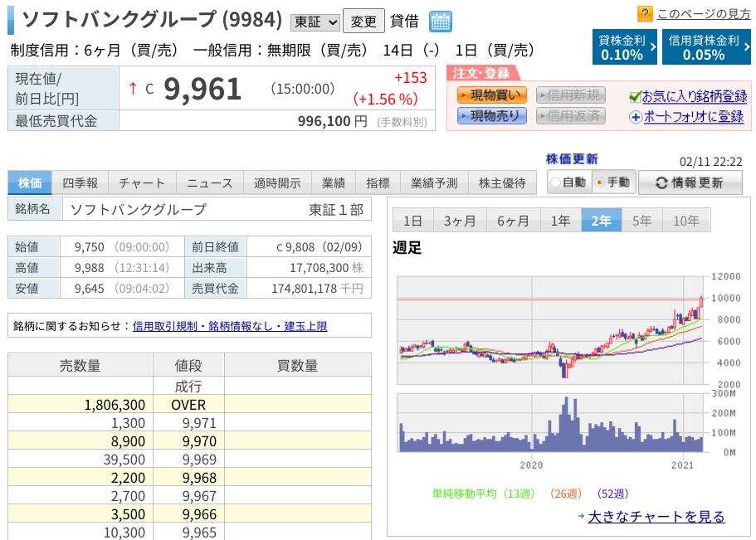This screenshot has height=540, width=756.
Task: Click 現物買い order button
Action: 492,95
